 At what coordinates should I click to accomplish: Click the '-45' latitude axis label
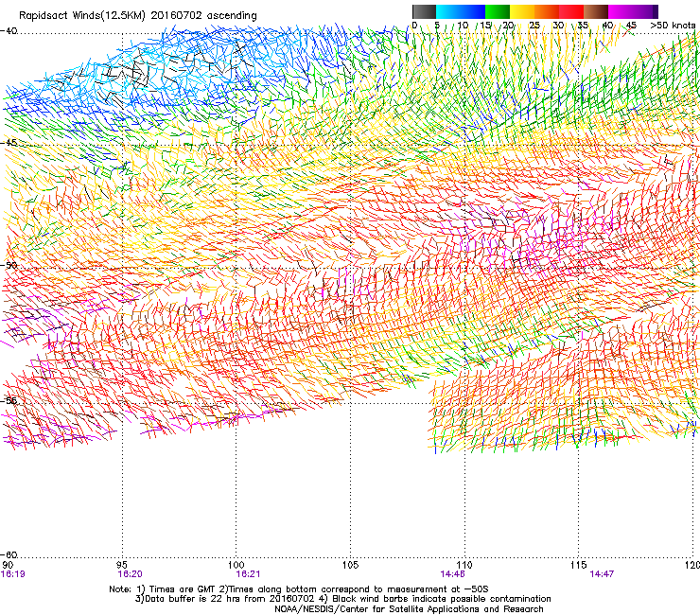[9, 143]
